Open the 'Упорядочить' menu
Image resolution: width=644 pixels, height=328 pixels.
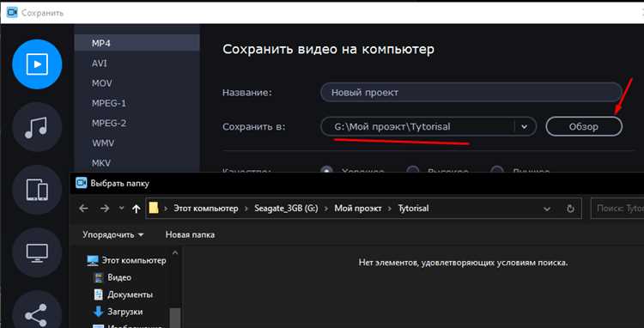pos(113,234)
